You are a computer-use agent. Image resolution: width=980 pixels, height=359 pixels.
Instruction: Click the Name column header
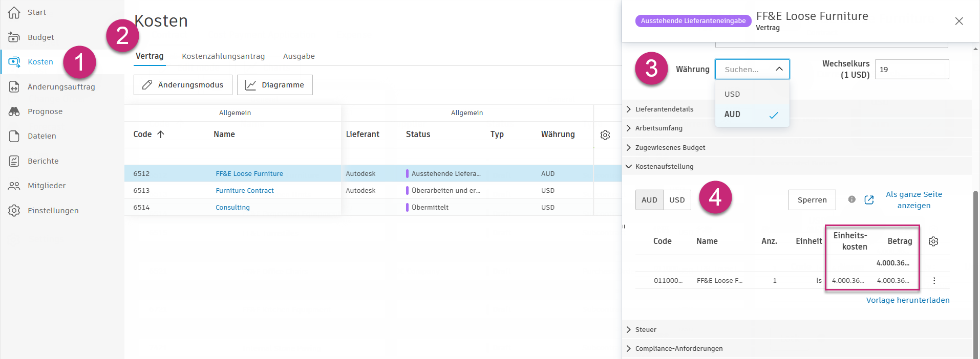point(224,134)
